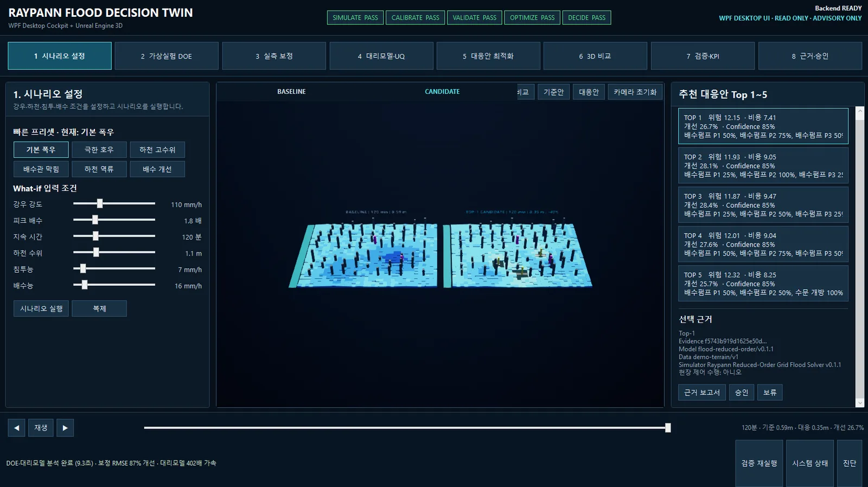The height and width of the screenshot is (487, 868).
Task: Select the TOP 3 recommendation card
Action: [x=763, y=205]
